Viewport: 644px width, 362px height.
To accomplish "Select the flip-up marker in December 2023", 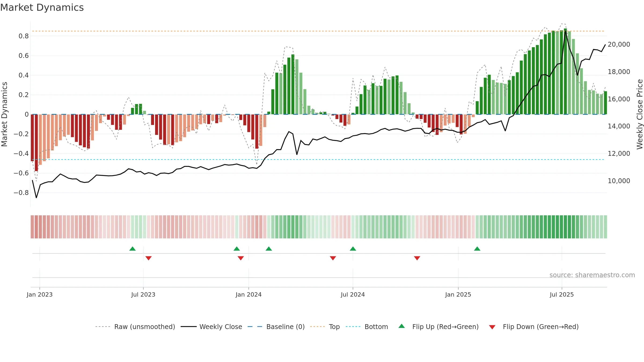I will coord(237,249).
